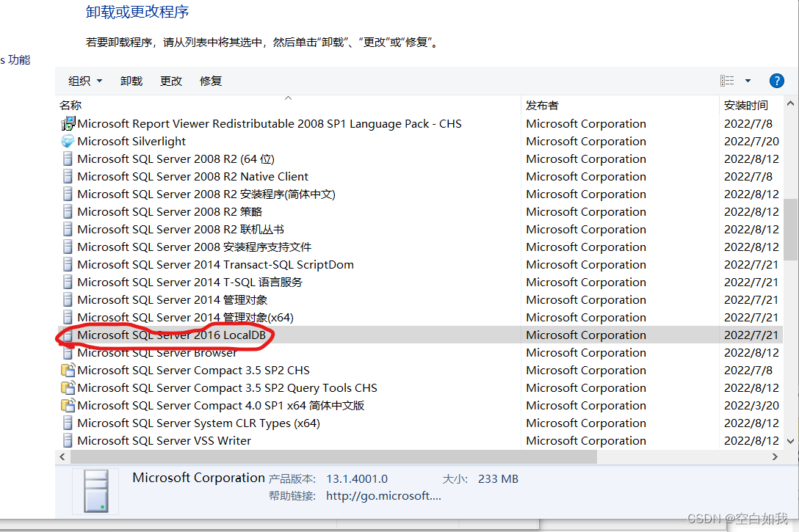Image resolution: width=799 pixels, height=532 pixels.
Task: Select Microsoft SQL Server Browser entry
Action: pos(157,353)
